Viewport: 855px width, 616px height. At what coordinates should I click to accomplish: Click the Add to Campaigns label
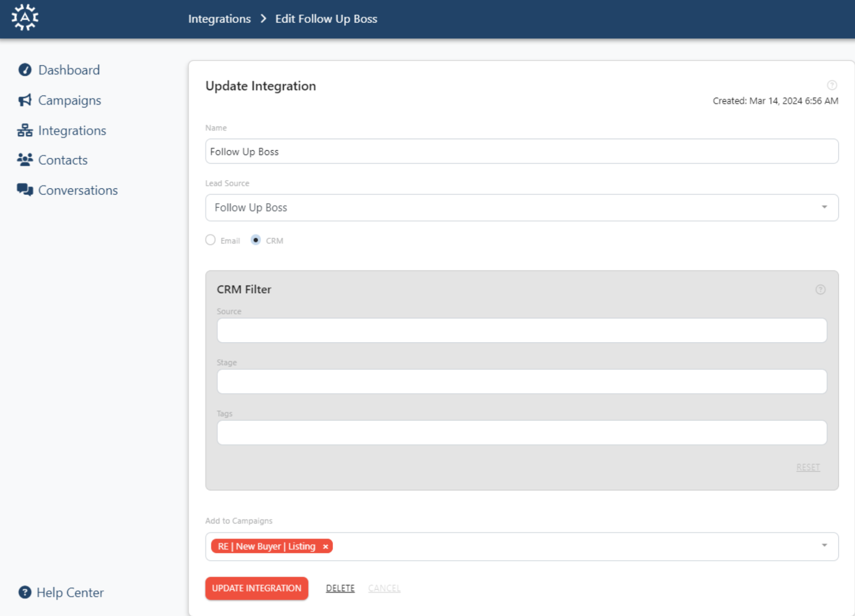pyautogui.click(x=239, y=521)
